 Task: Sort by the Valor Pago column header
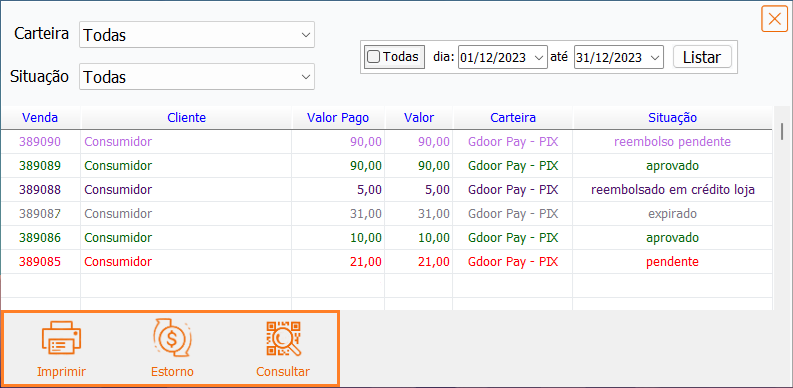[x=338, y=118]
